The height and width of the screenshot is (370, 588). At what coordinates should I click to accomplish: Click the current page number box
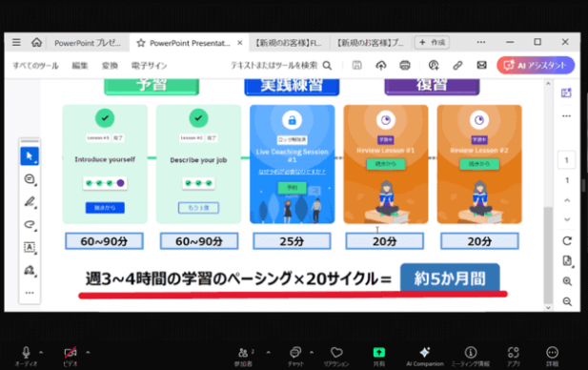pos(567,160)
